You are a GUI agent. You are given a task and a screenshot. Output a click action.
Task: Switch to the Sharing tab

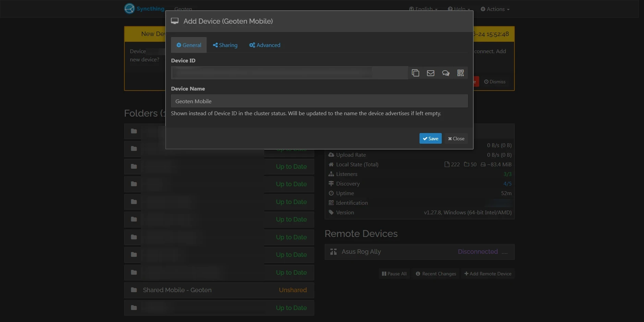click(x=225, y=45)
